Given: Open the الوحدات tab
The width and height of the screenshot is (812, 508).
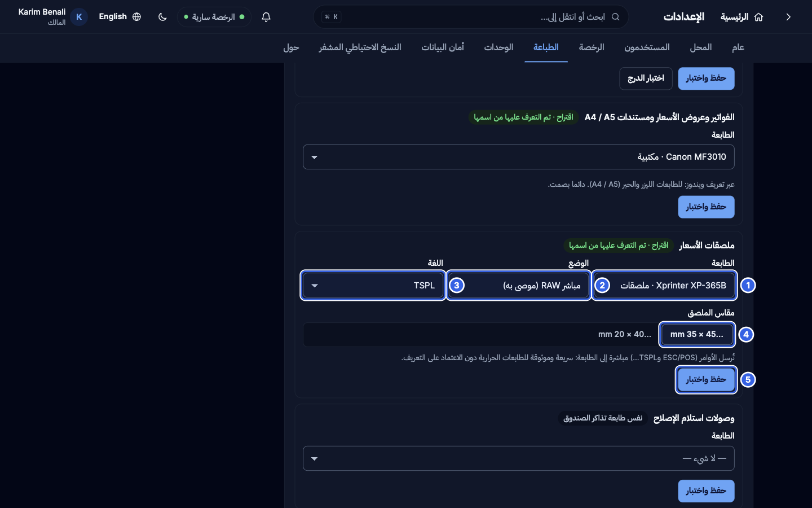Looking at the screenshot, I should (498, 47).
